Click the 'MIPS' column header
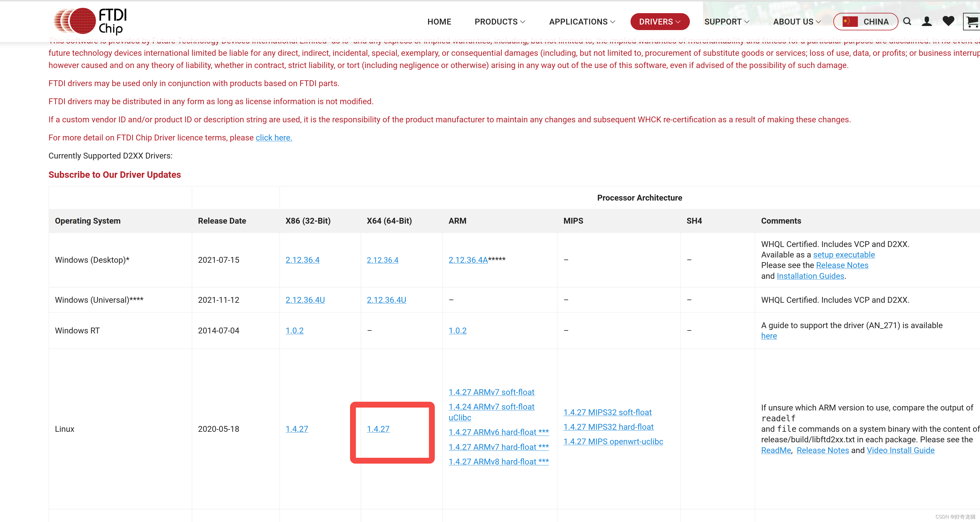 [573, 221]
